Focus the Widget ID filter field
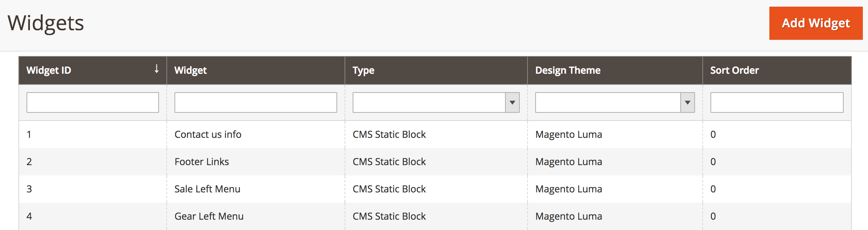 (93, 102)
